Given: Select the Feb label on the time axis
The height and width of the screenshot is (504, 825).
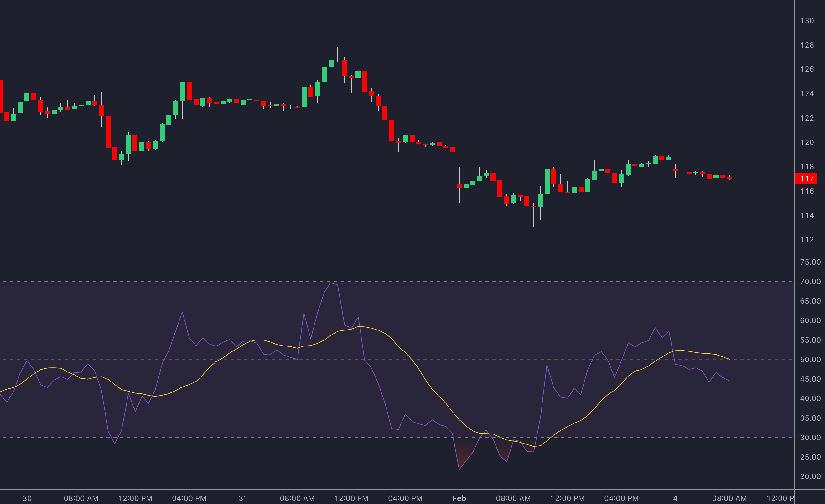Looking at the screenshot, I should coord(459,498).
